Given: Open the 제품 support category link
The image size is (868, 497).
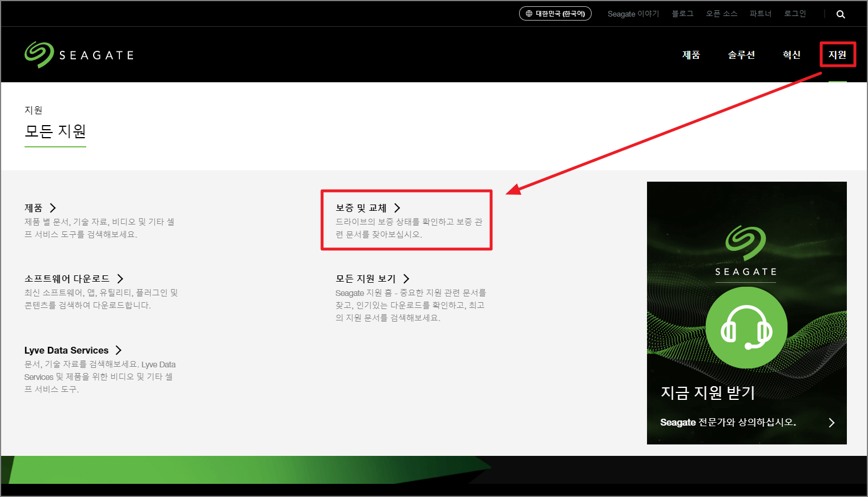Looking at the screenshot, I should coord(33,208).
